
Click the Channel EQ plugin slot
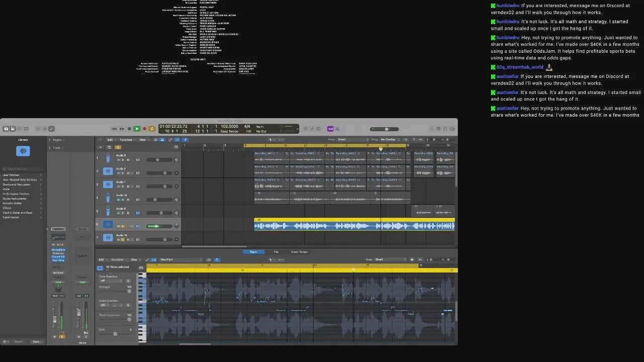[58, 256]
